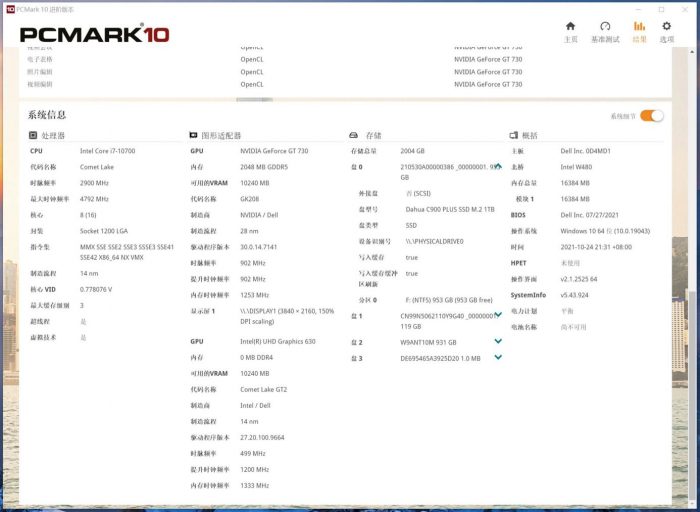Viewport: 700px width, 512px height.
Task: Click the Home (主页) house icon
Action: click(x=570, y=27)
